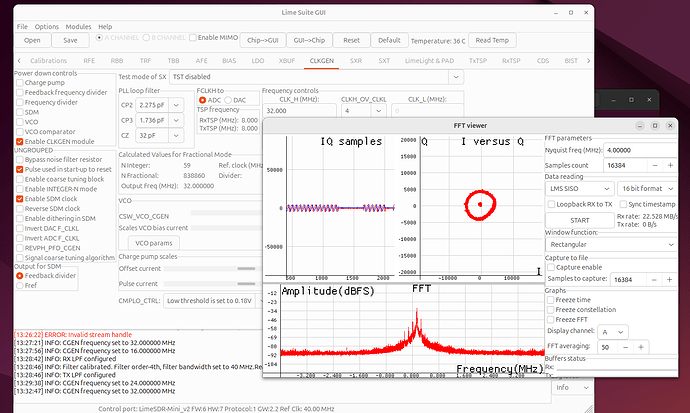The width and height of the screenshot is (690, 413).
Task: Select the DAC radio button for FCLKH
Action: pyautogui.click(x=229, y=100)
